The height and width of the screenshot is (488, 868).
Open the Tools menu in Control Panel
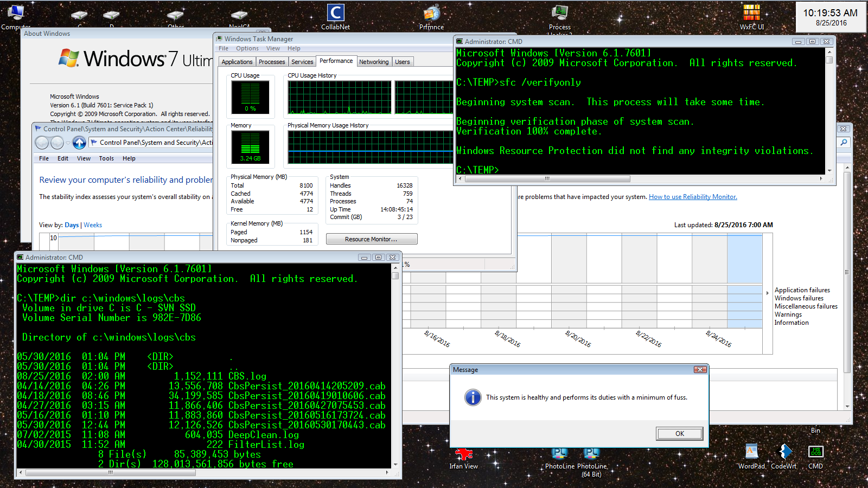click(106, 158)
